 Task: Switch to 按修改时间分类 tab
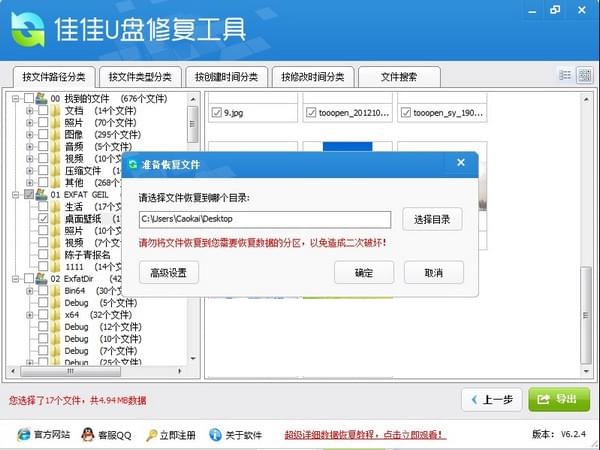313,77
